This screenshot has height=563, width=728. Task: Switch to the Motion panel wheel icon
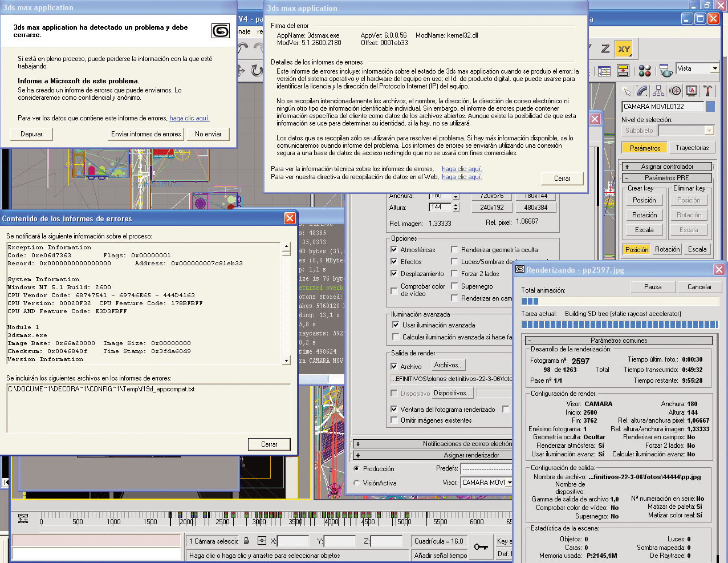point(675,91)
